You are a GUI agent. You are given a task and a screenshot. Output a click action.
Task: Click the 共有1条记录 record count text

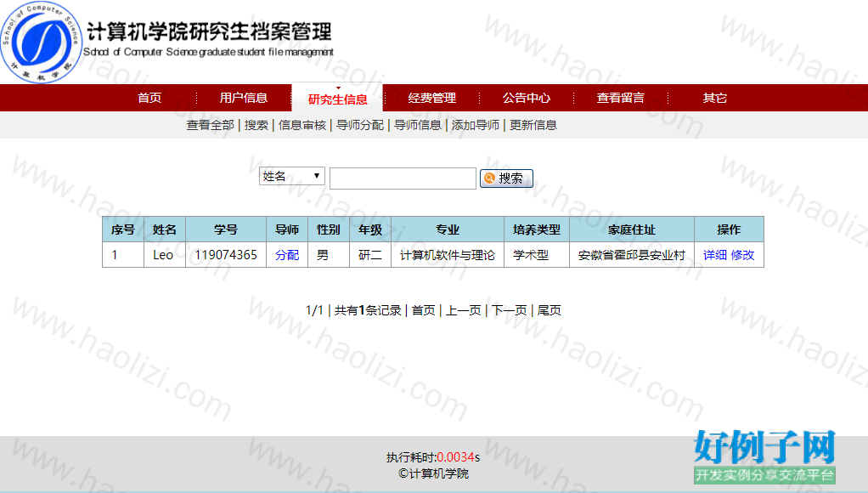click(368, 310)
